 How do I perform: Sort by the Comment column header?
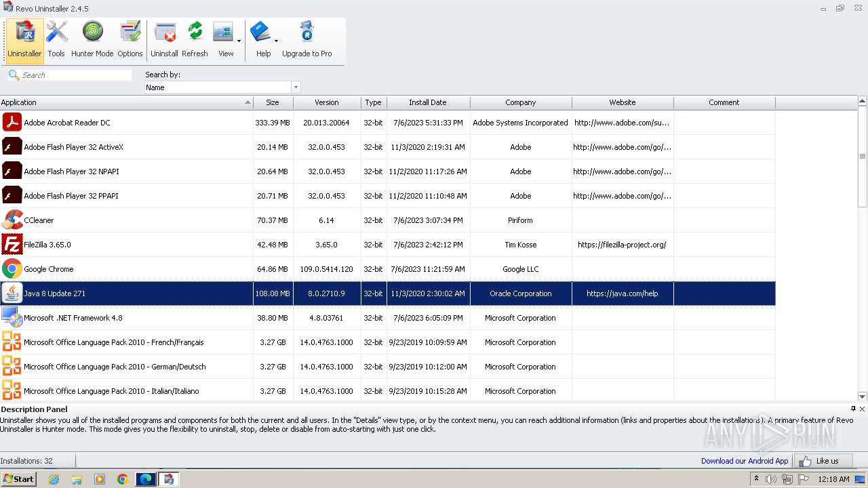tap(724, 102)
